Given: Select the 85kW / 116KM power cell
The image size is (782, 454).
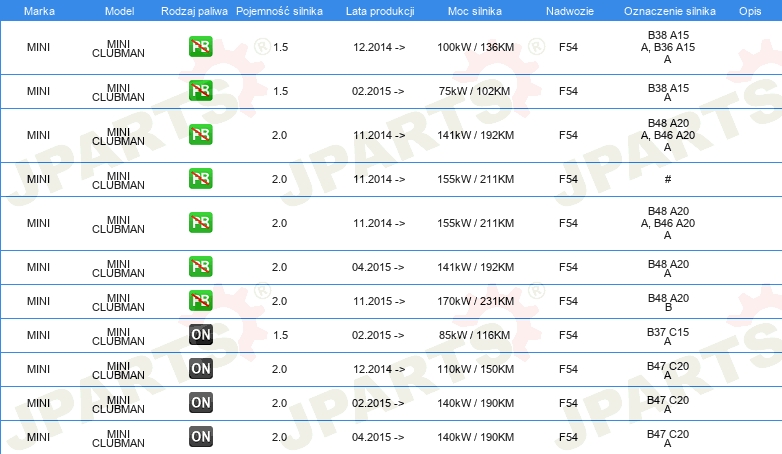Looking at the screenshot, I should 474,335.
